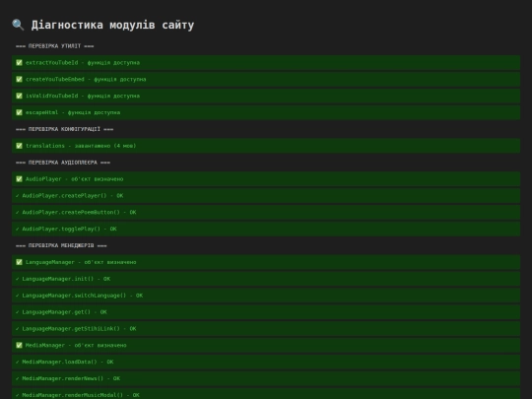Click the green checkmark icon before translations

19,146
